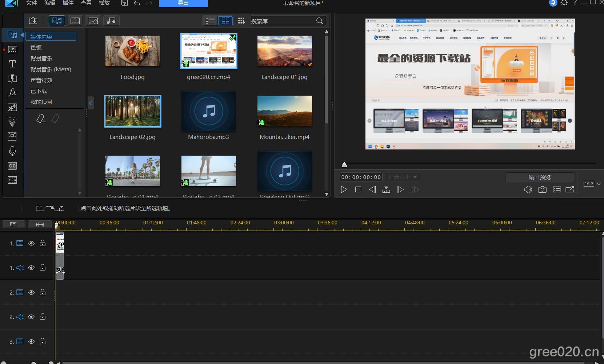Click the save project disk icon
604x364 pixels.
(x=124, y=3)
